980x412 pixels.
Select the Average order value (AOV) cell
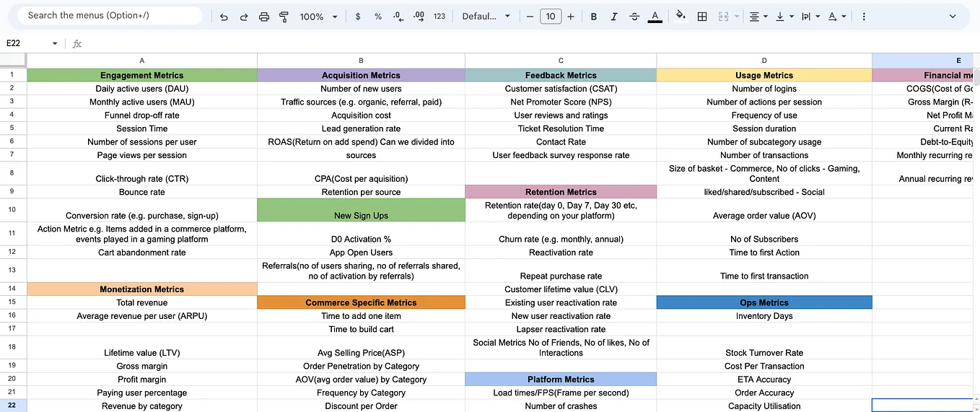click(x=764, y=211)
